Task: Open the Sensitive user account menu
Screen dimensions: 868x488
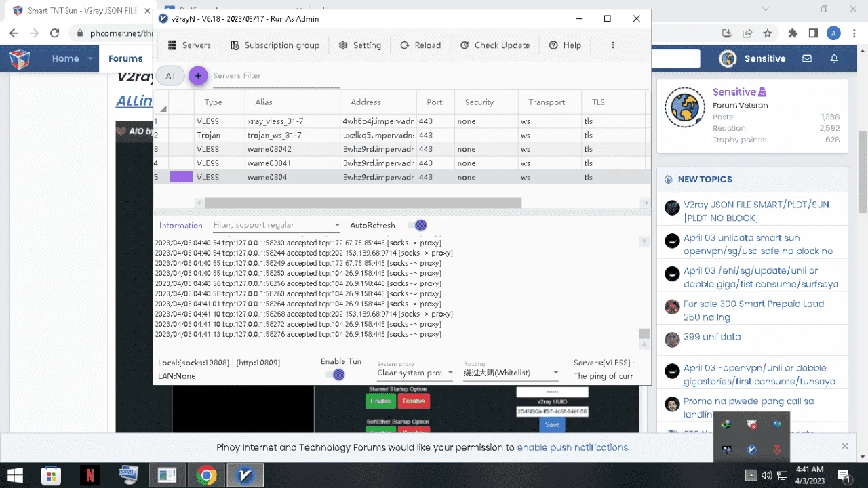Action: coord(752,58)
